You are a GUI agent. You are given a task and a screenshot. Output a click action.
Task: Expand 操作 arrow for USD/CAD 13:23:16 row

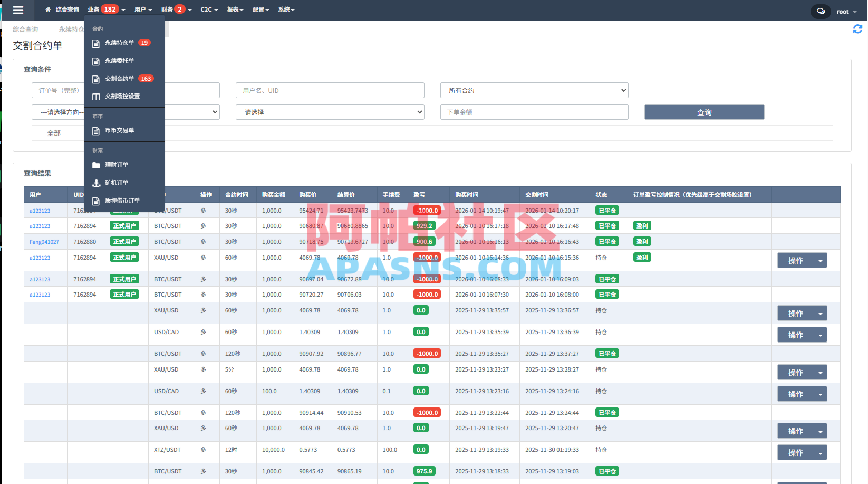click(x=821, y=394)
